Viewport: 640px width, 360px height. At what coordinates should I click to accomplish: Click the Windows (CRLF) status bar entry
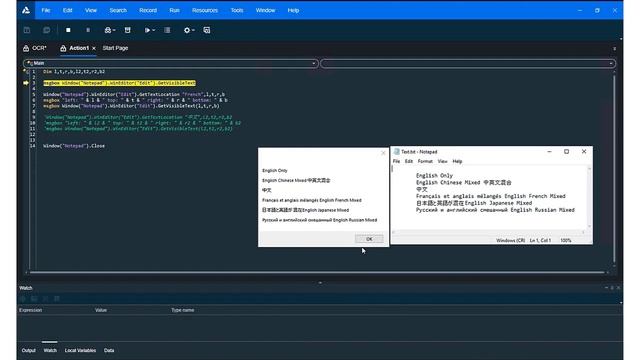(x=510, y=240)
